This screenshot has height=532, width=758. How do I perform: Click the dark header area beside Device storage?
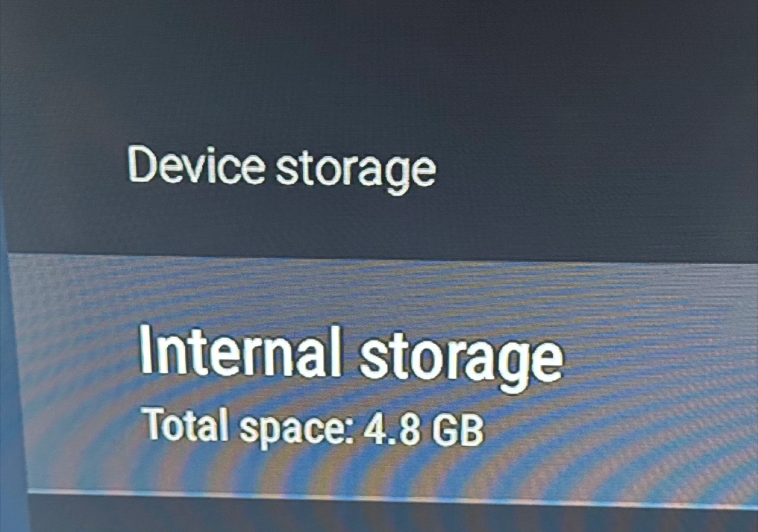click(595, 168)
